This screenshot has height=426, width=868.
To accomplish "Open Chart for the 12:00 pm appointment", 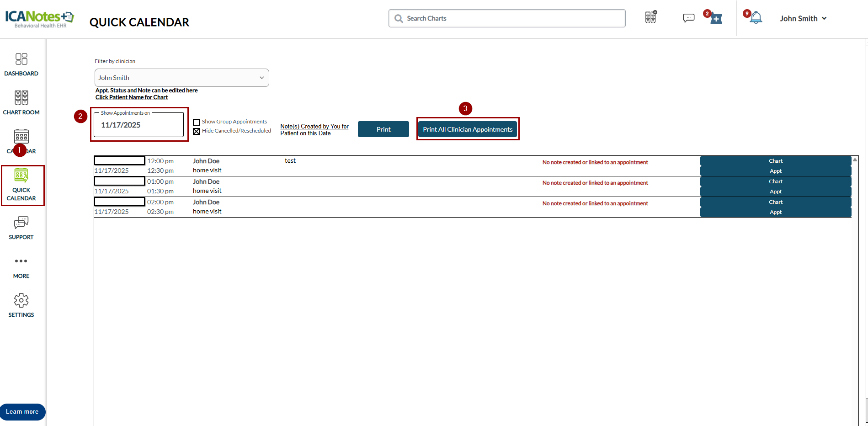I will coord(775,161).
